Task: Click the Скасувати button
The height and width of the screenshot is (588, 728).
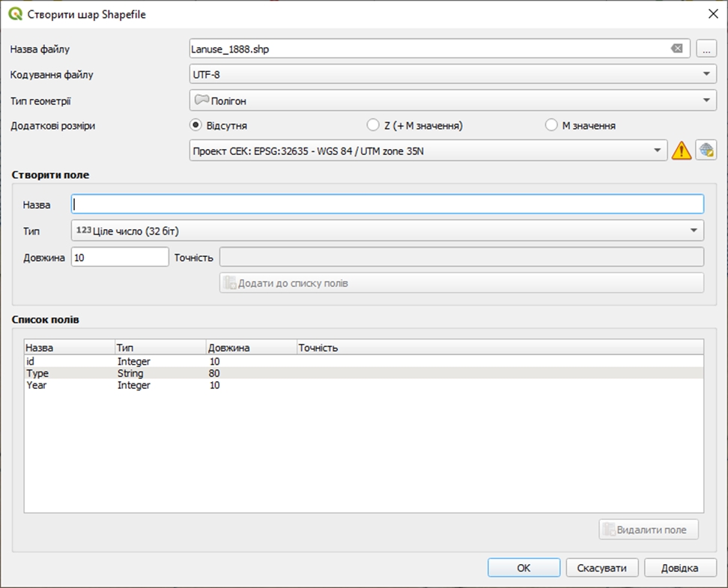Action: pos(601,568)
